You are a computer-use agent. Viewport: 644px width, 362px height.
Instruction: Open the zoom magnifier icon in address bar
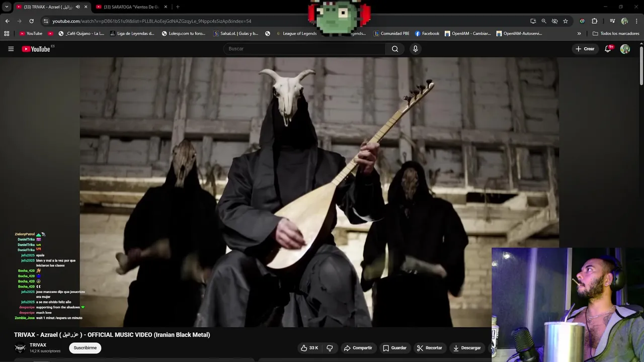tap(544, 21)
